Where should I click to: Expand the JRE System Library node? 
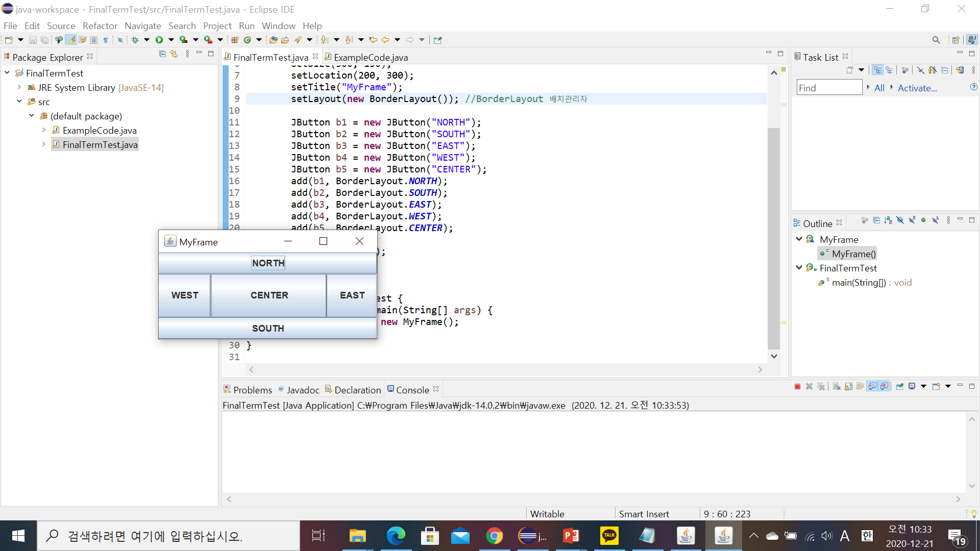coord(19,87)
